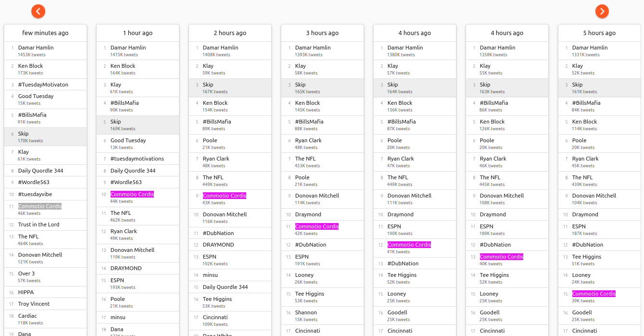
Task: Click the '3 hours ago' column header
Action: 323,33
